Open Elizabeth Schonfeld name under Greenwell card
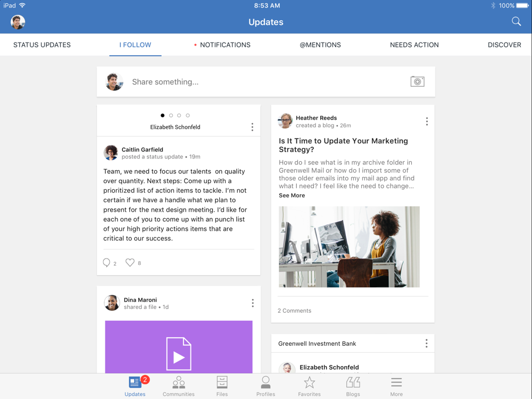Screen dimensions: 532x399 pyautogui.click(x=329, y=367)
